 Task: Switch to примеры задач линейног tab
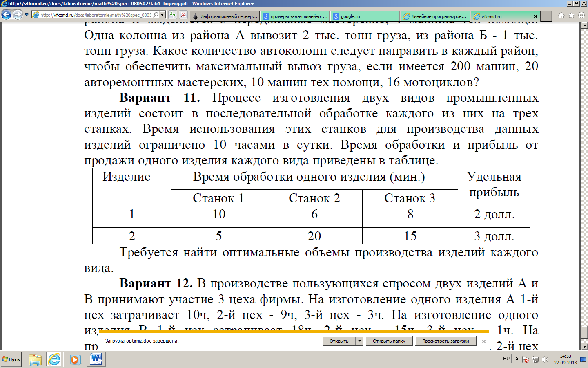pos(295,16)
